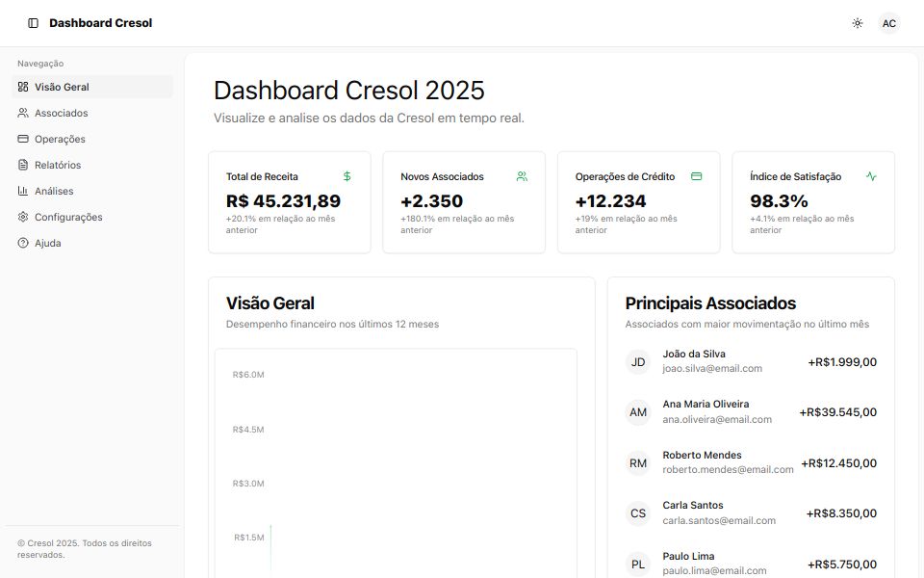Select the JD avatar for João da Silva

(x=638, y=361)
